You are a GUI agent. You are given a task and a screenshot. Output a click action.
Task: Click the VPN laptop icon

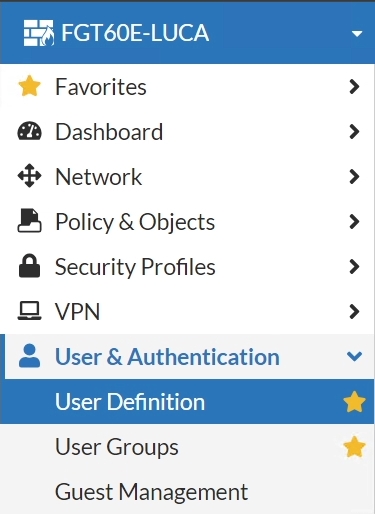[x=29, y=311]
